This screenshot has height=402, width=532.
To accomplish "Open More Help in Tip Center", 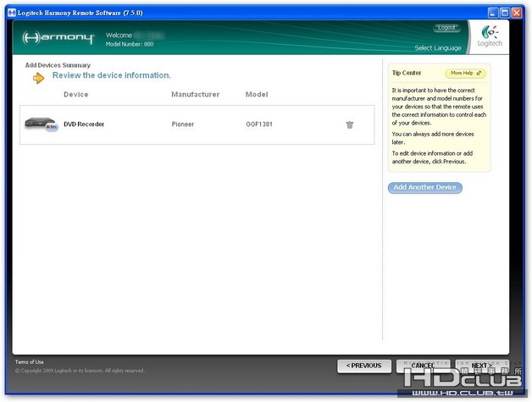I will [465, 74].
